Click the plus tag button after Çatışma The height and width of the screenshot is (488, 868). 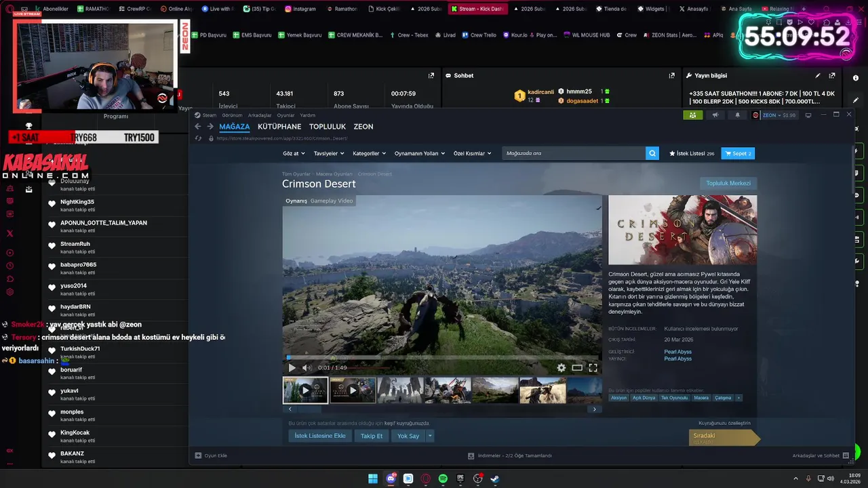pos(738,398)
